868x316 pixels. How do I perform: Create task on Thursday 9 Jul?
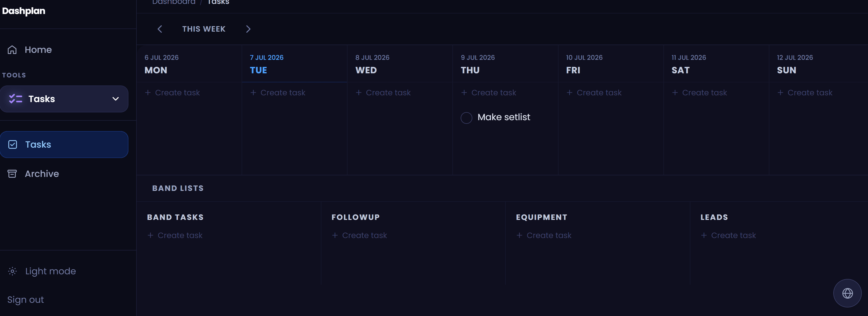coord(489,92)
